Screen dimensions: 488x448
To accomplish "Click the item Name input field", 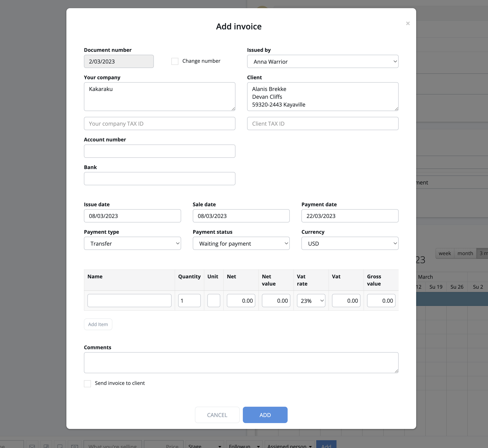I will [x=129, y=301].
